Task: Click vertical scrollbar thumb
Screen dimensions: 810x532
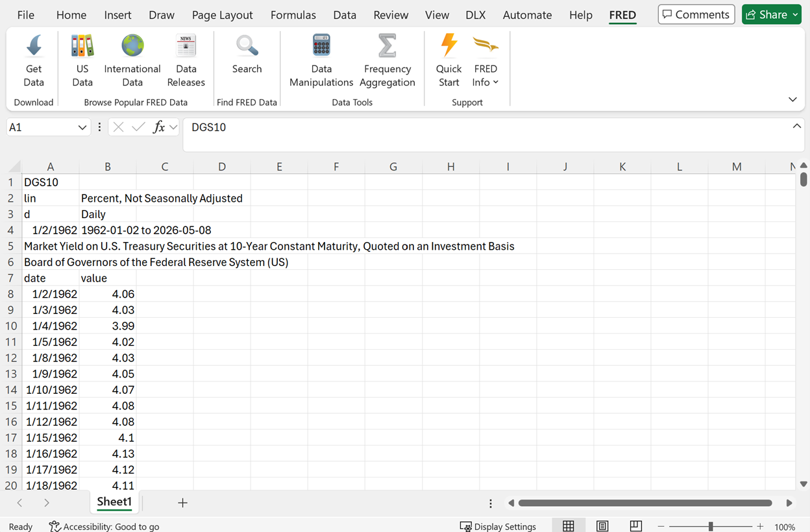Action: coord(804,179)
